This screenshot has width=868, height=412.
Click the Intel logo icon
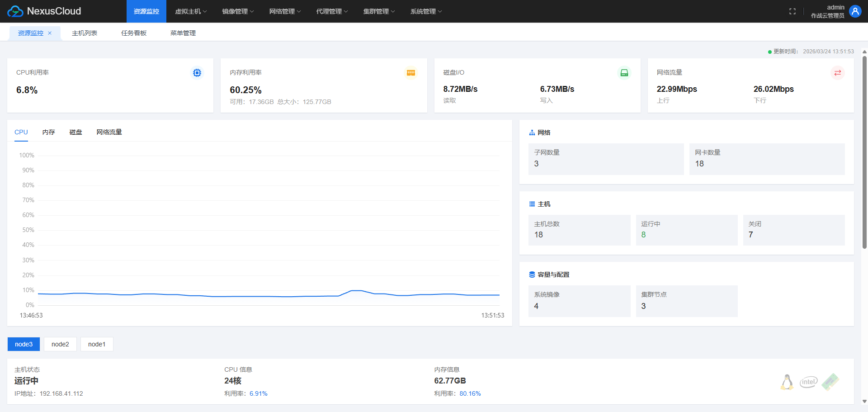(808, 382)
